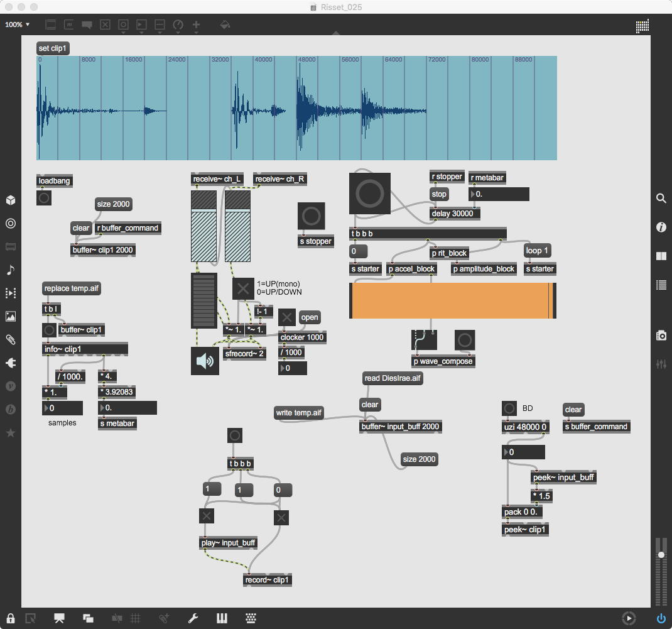Click the buffer~ input_buff 2000 object
Viewport: 672px width, 629px height.
point(400,427)
